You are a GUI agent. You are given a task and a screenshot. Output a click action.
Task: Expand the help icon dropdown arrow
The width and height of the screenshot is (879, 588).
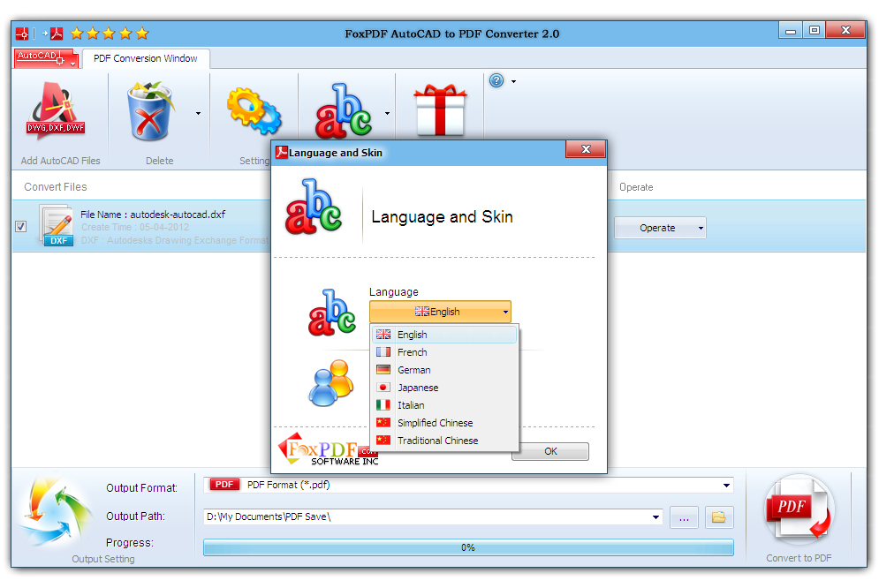tap(513, 81)
